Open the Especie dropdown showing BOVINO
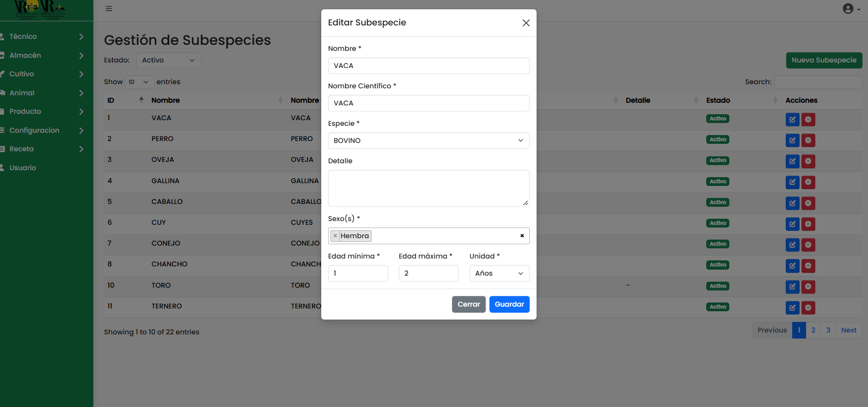The height and width of the screenshot is (407, 868). 428,141
